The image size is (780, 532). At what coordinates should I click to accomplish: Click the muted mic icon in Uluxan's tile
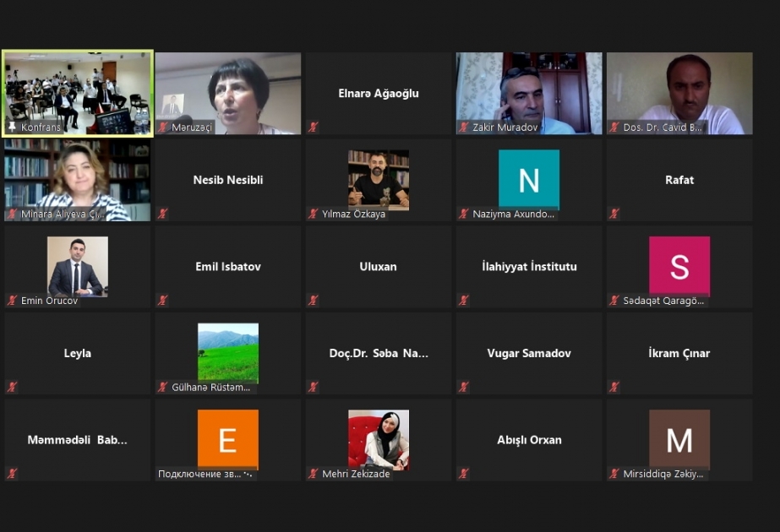pyautogui.click(x=313, y=301)
